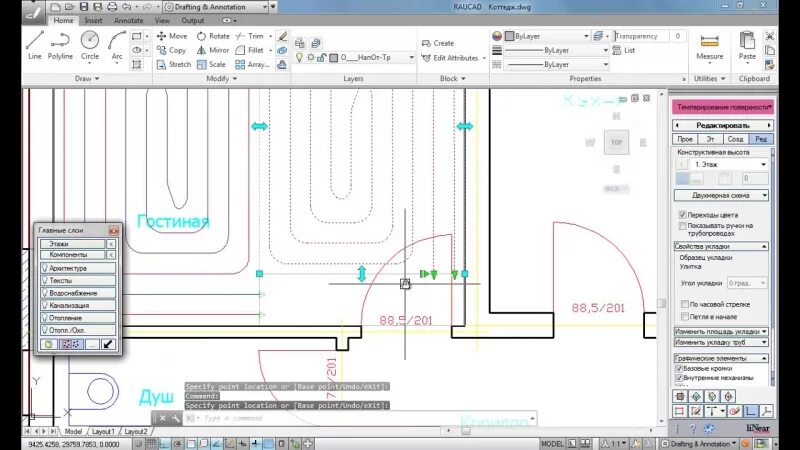
Task: Open the Layout1 tab
Action: pos(103,432)
